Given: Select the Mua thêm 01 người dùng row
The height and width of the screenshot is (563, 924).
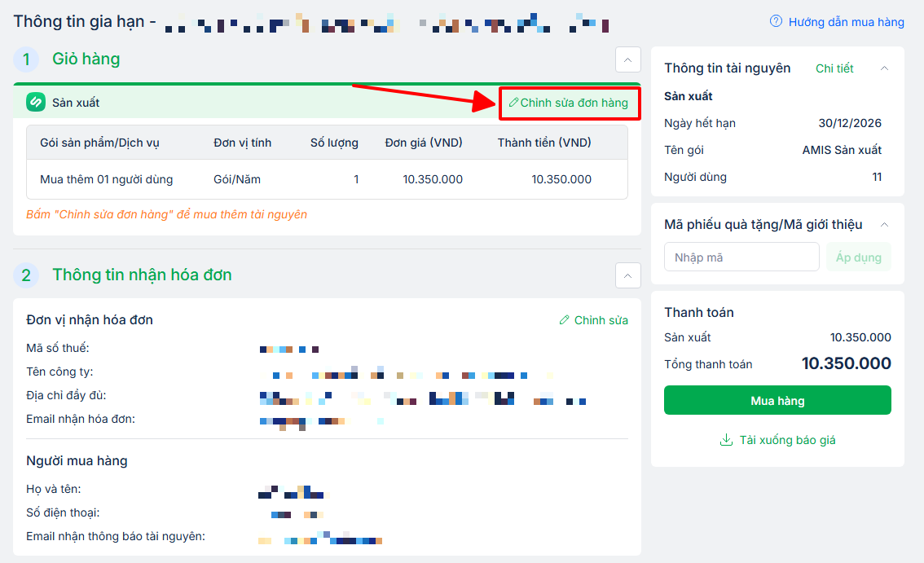Looking at the screenshot, I should point(327,179).
